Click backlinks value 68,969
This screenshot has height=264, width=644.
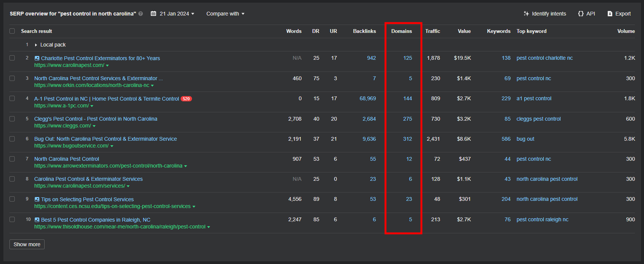pyautogui.click(x=368, y=98)
